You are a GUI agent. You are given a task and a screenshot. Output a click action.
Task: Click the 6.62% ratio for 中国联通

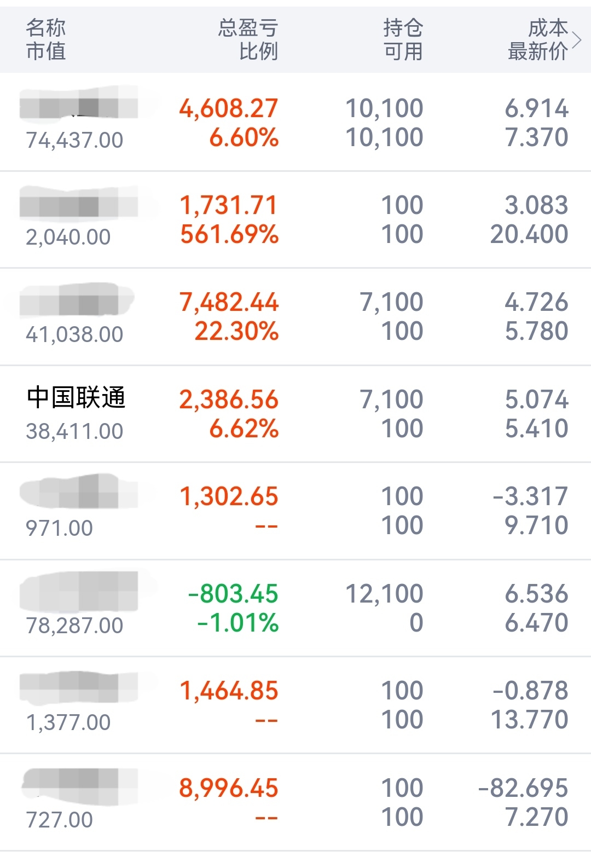(x=244, y=429)
